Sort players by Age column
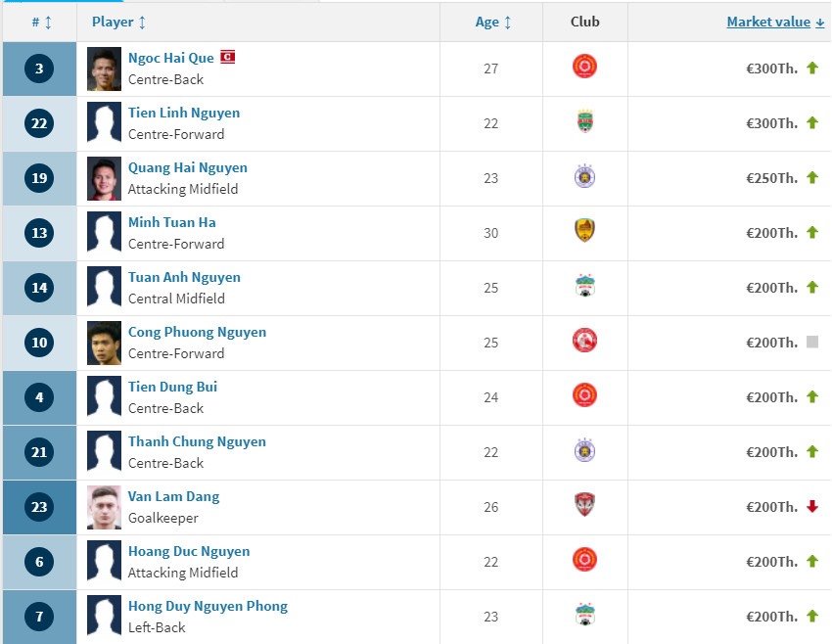 tap(493, 23)
